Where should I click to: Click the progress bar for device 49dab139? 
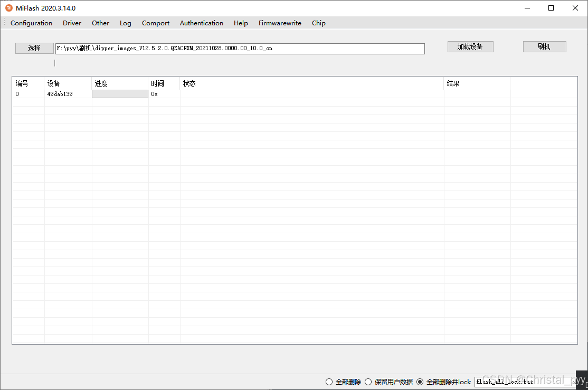(120, 94)
